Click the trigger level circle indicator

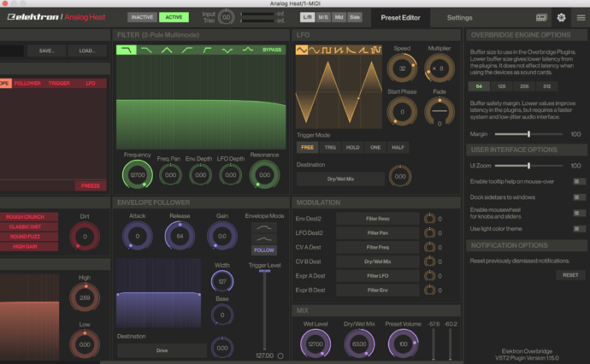point(280,355)
